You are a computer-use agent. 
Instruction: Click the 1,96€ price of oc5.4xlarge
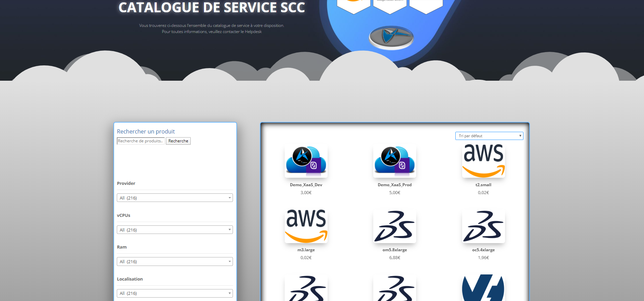click(483, 258)
